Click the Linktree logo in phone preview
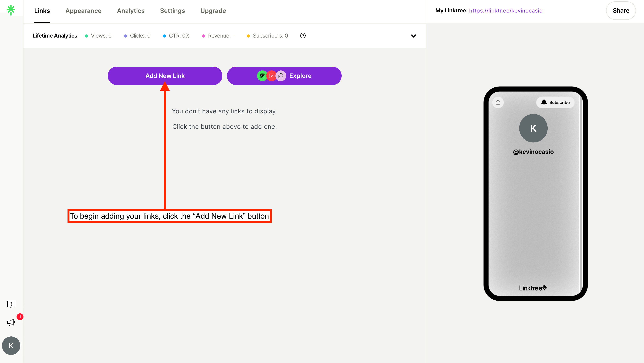The image size is (644, 363). point(533,288)
